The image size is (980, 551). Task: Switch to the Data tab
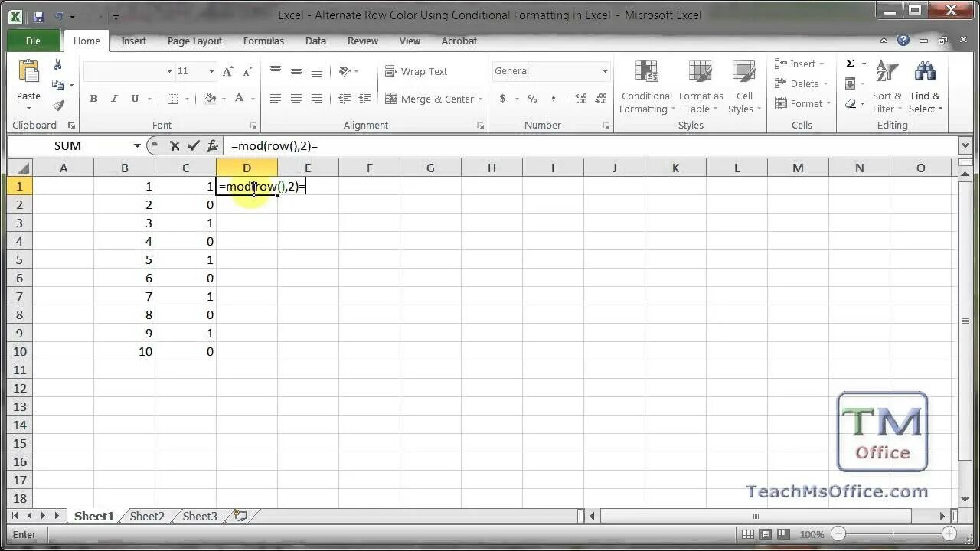[315, 41]
